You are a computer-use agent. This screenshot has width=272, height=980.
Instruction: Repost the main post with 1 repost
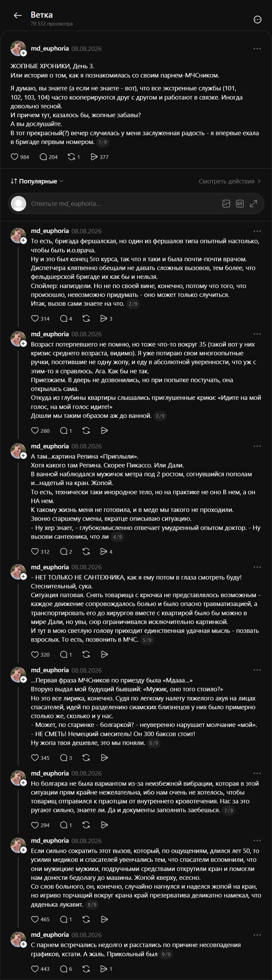(x=73, y=157)
